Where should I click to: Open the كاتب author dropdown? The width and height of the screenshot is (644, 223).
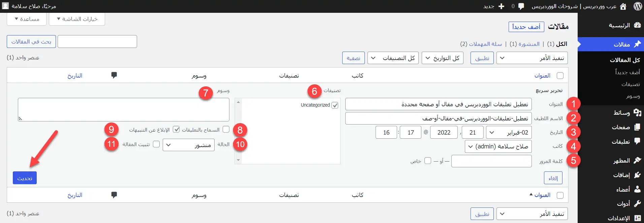coord(498,146)
